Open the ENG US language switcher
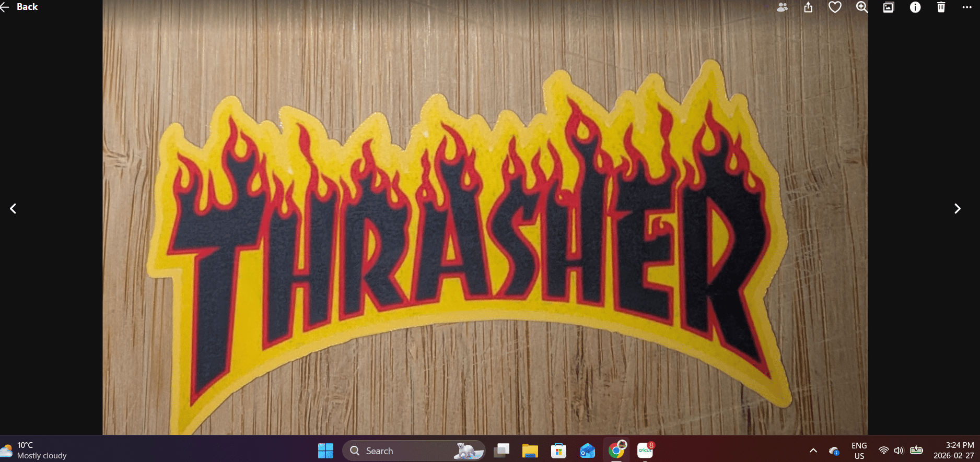This screenshot has width=980, height=462. click(859, 451)
